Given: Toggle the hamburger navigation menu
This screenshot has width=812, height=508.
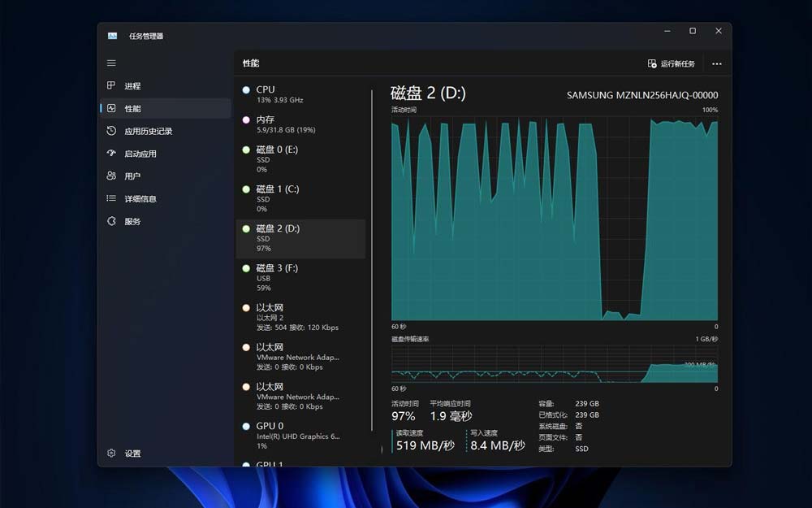Looking at the screenshot, I should click(111, 63).
